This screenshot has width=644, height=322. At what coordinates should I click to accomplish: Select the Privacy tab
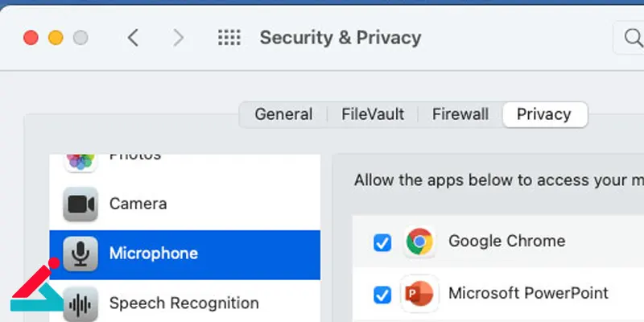[544, 114]
